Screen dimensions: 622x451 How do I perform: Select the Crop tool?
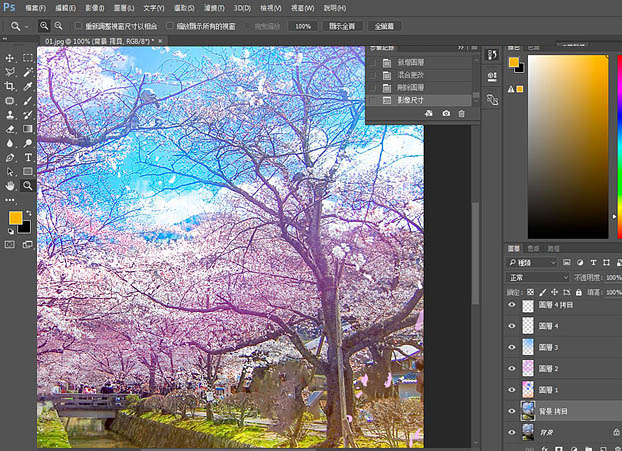point(10,87)
